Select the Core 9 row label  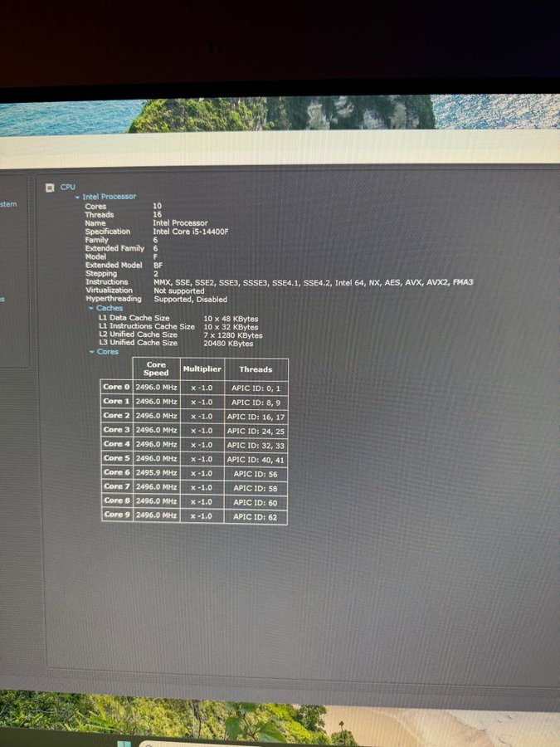[116, 515]
